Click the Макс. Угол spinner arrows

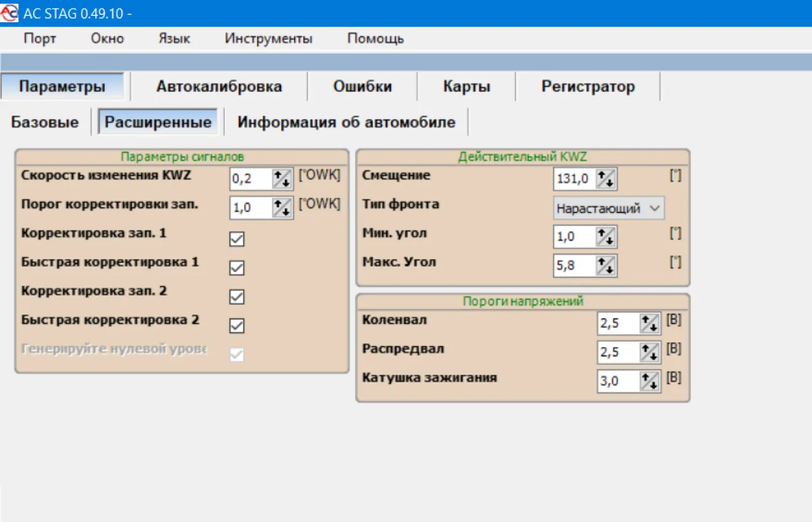(606, 266)
